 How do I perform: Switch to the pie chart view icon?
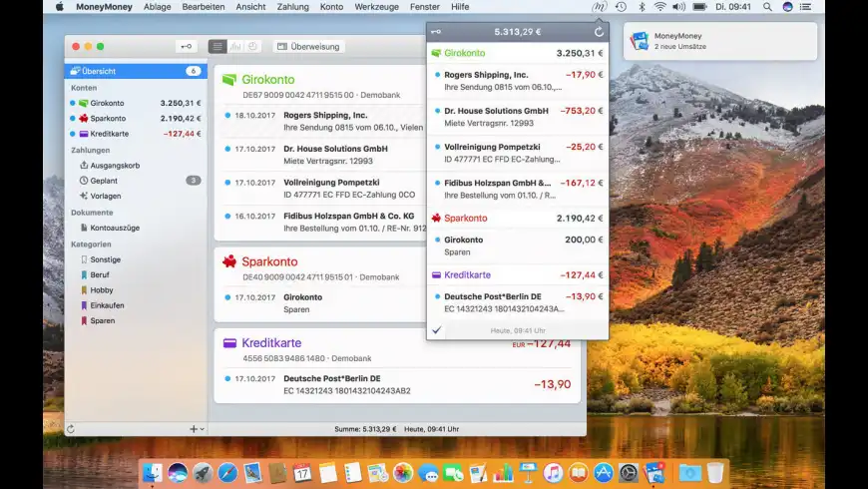[253, 47]
